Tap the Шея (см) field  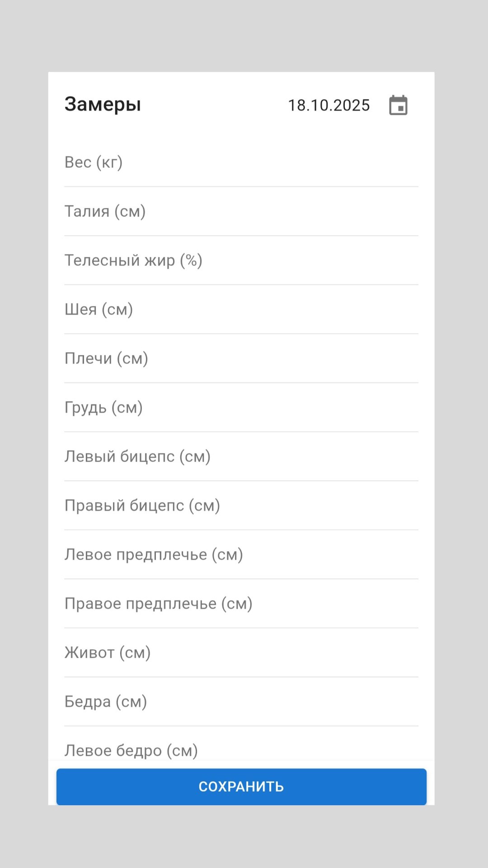coord(241,309)
